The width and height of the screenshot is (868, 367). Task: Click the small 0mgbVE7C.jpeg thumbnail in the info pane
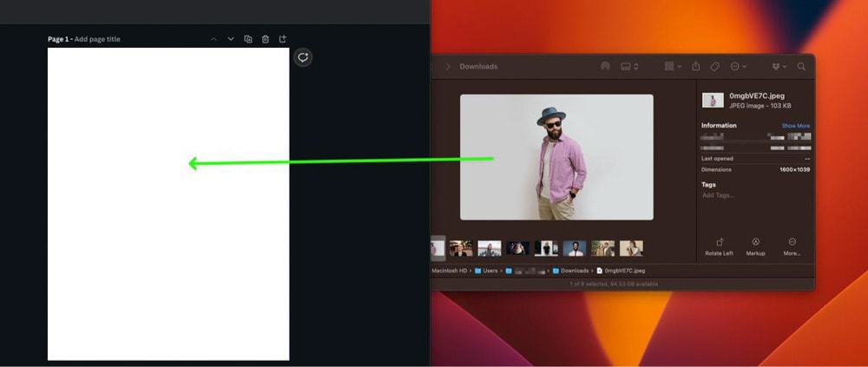point(713,100)
